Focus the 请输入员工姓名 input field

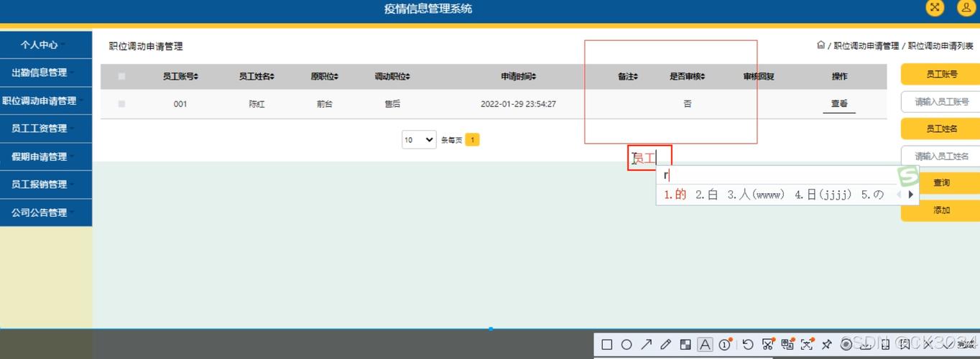pyautogui.click(x=940, y=156)
